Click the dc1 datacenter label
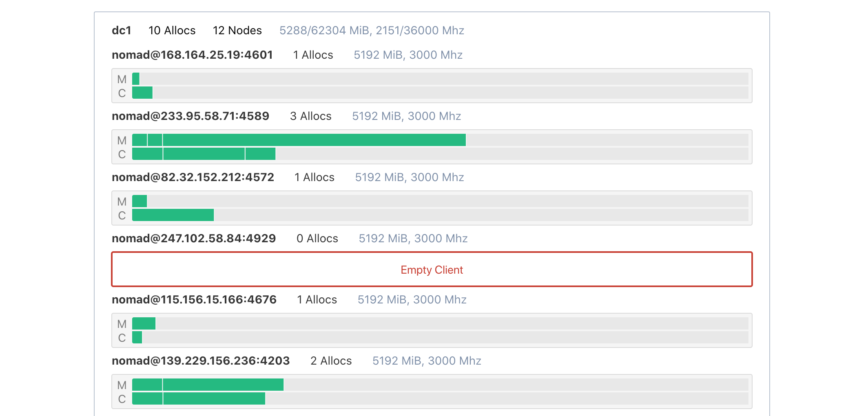This screenshot has width=868, height=416. tap(122, 31)
